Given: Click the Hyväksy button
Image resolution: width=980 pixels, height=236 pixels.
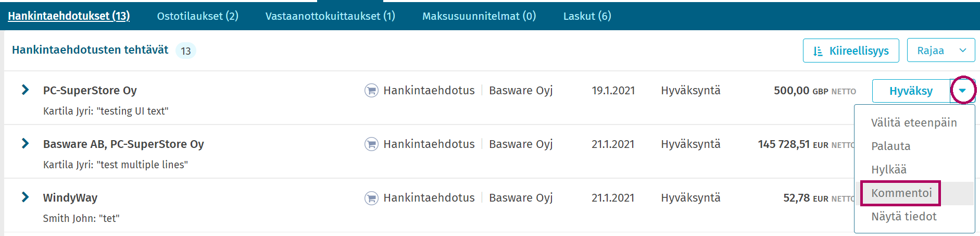Looking at the screenshot, I should [x=911, y=91].
